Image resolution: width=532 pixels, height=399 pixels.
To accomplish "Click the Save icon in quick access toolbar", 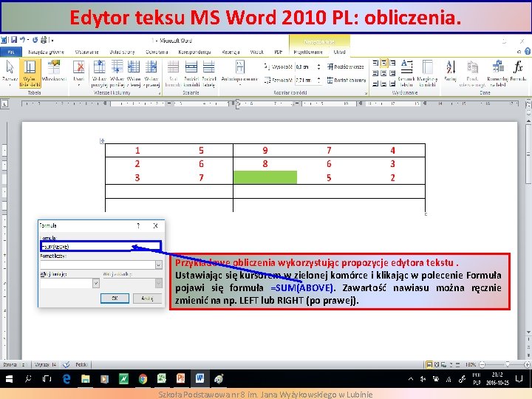I will [x=14, y=40].
